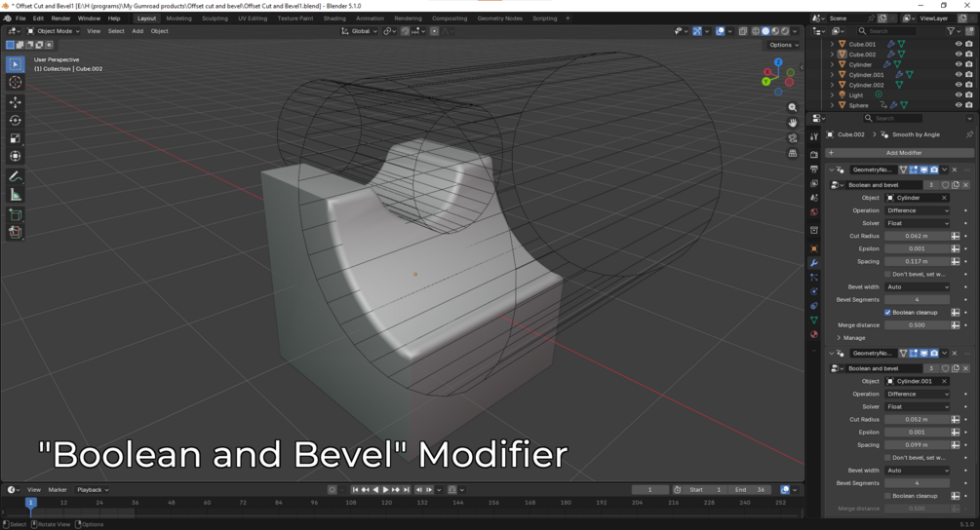980x530 pixels.
Task: Open the Output properties tab
Action: (814, 170)
